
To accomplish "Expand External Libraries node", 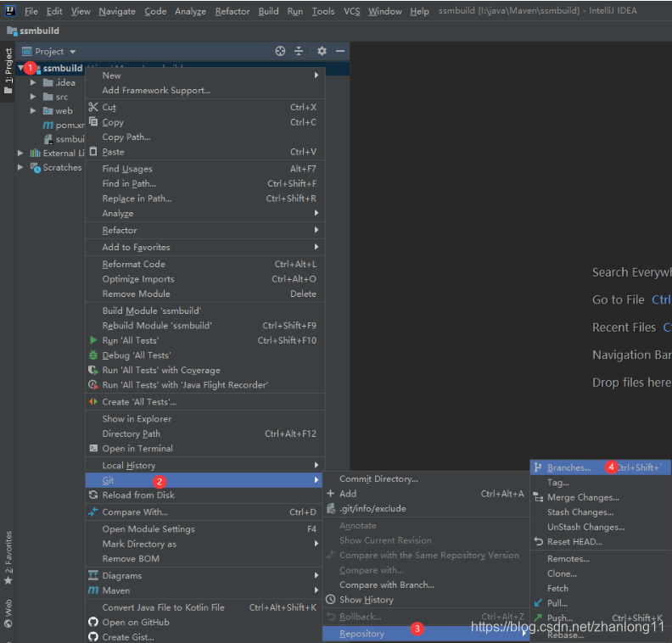I will [20, 153].
